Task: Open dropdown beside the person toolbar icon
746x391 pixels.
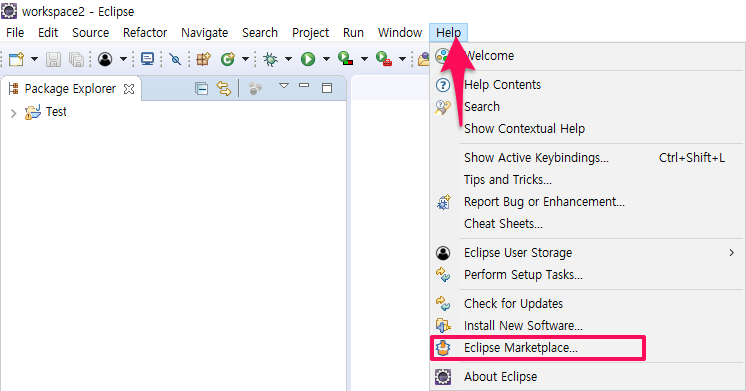Action: pyautogui.click(x=123, y=59)
